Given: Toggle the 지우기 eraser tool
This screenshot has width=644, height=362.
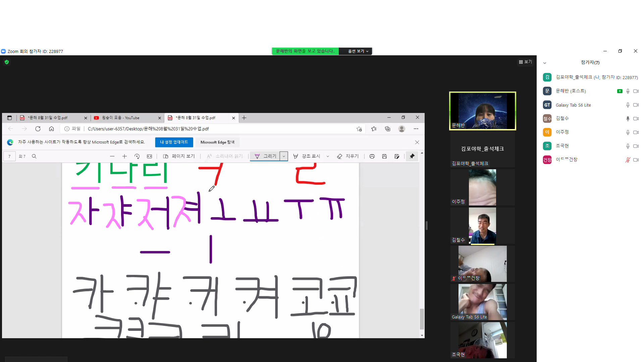Looking at the screenshot, I should tap(348, 156).
